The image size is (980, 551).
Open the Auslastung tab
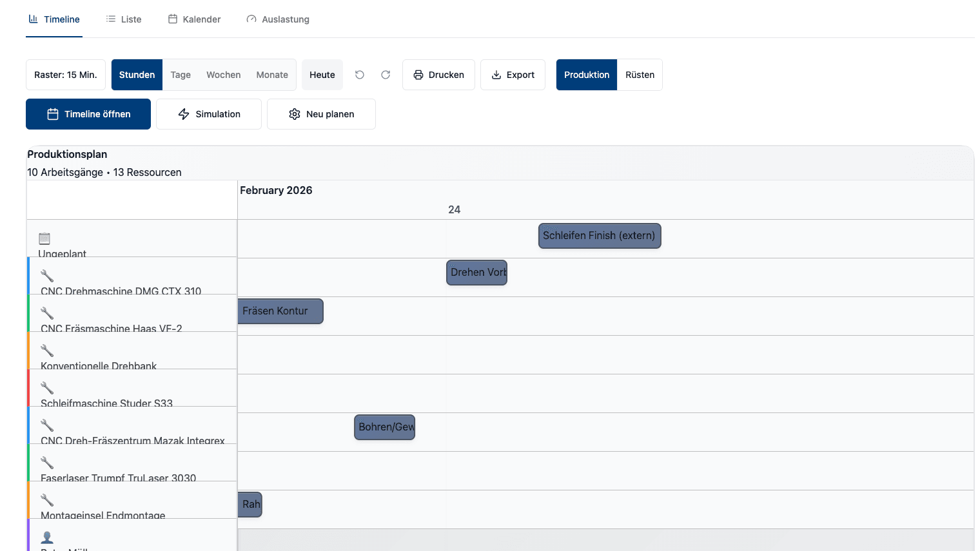278,19
